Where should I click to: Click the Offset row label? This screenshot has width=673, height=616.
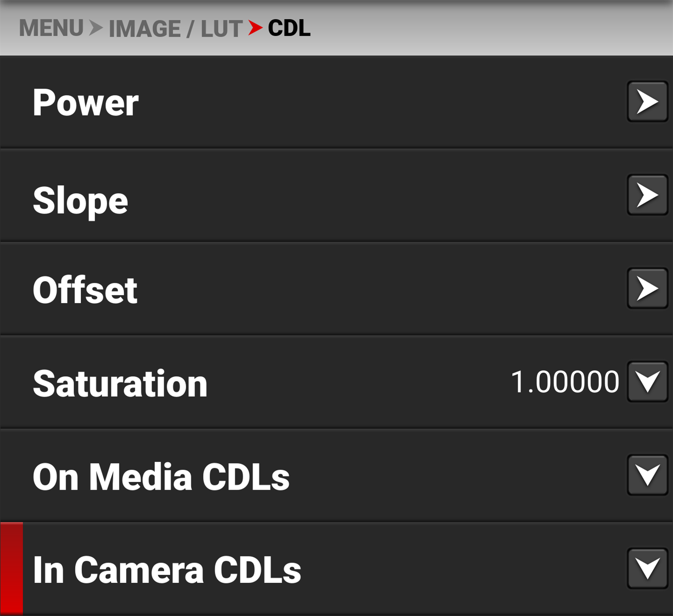[85, 289]
